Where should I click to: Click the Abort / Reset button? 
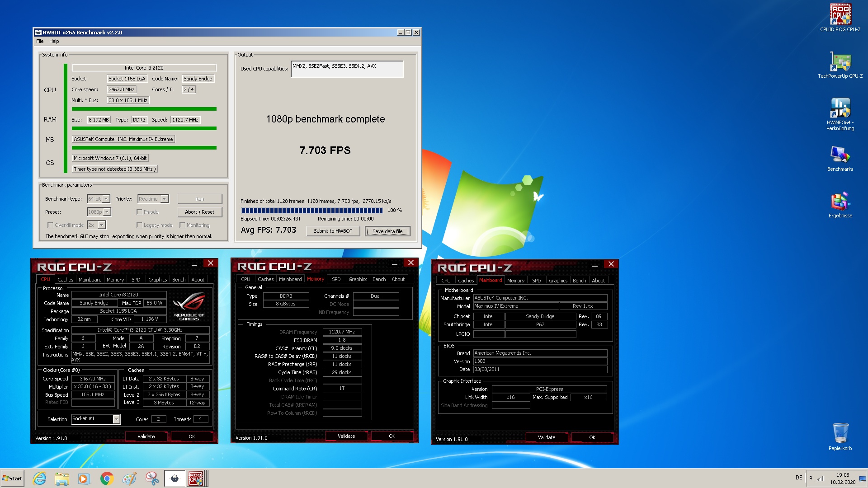click(199, 212)
